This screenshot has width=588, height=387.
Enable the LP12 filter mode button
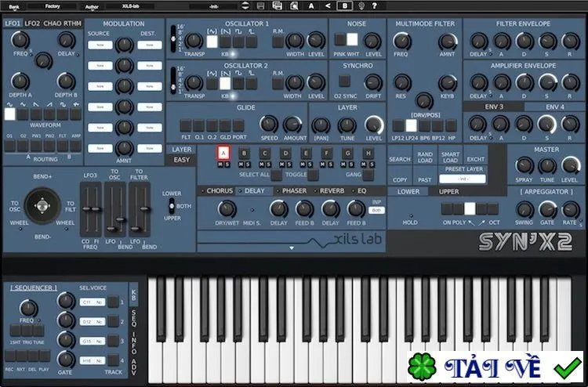coord(397,125)
